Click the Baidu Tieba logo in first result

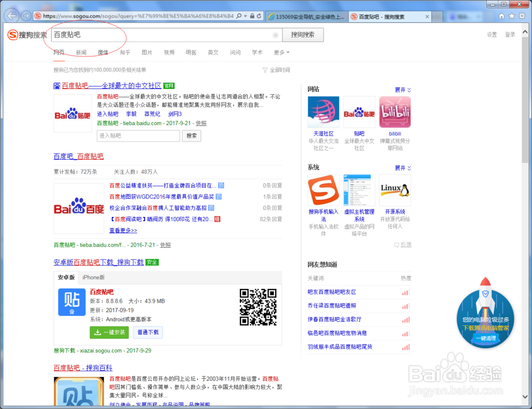(x=72, y=114)
